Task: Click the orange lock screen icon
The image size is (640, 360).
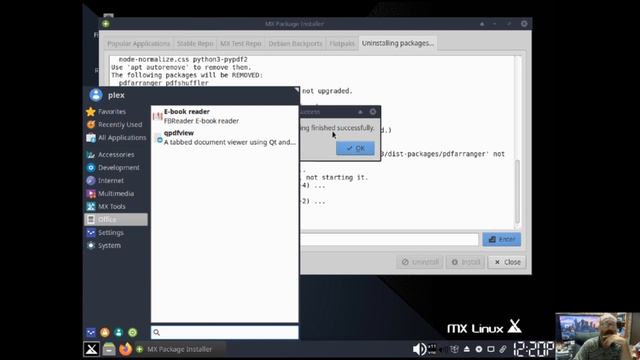Action: [105, 332]
